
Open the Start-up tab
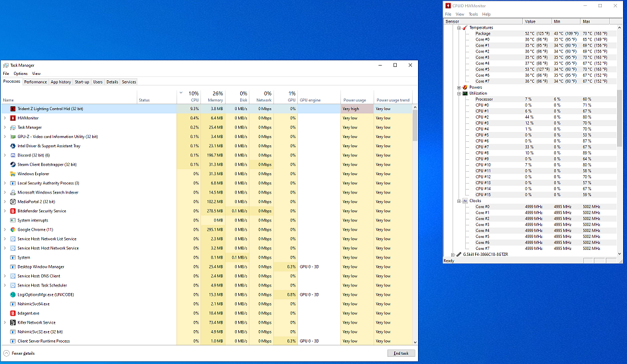pyautogui.click(x=82, y=82)
